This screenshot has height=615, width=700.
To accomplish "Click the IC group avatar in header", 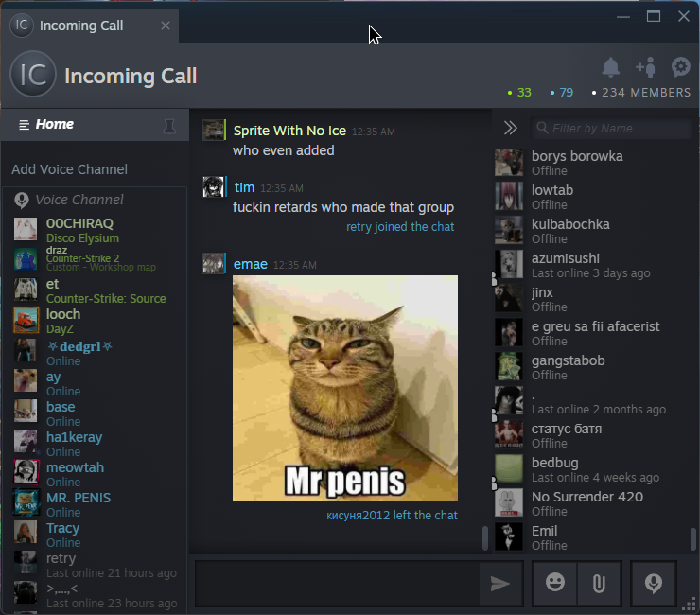I will [x=33, y=74].
